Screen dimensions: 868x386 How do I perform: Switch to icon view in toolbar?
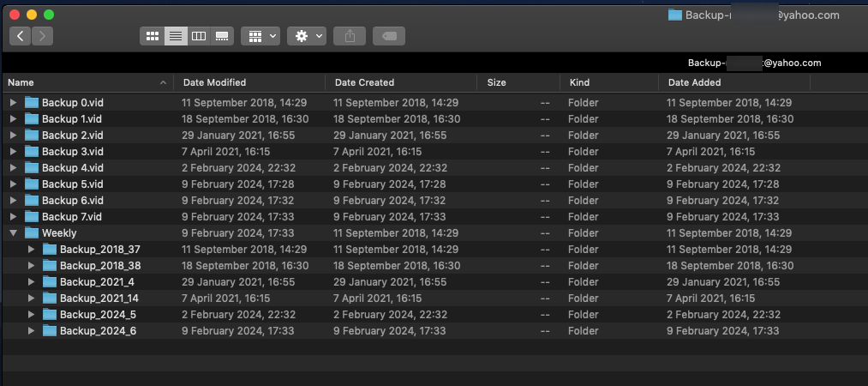pyautogui.click(x=153, y=36)
